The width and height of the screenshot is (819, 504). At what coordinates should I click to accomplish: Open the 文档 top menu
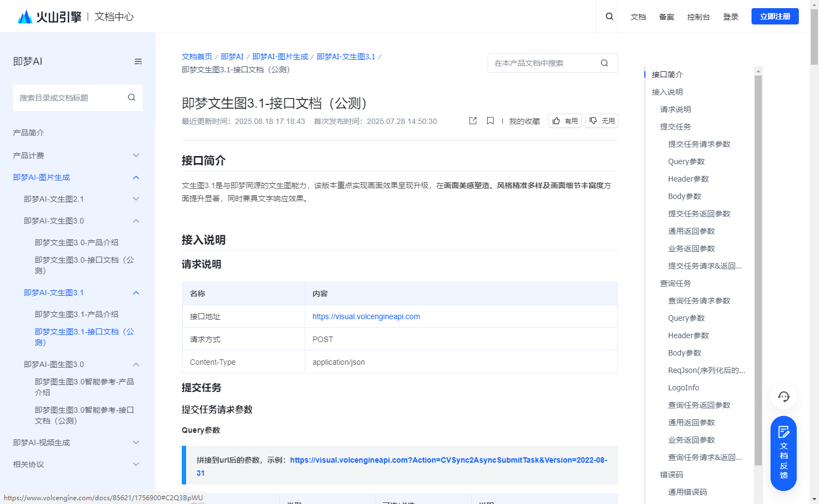click(x=638, y=17)
